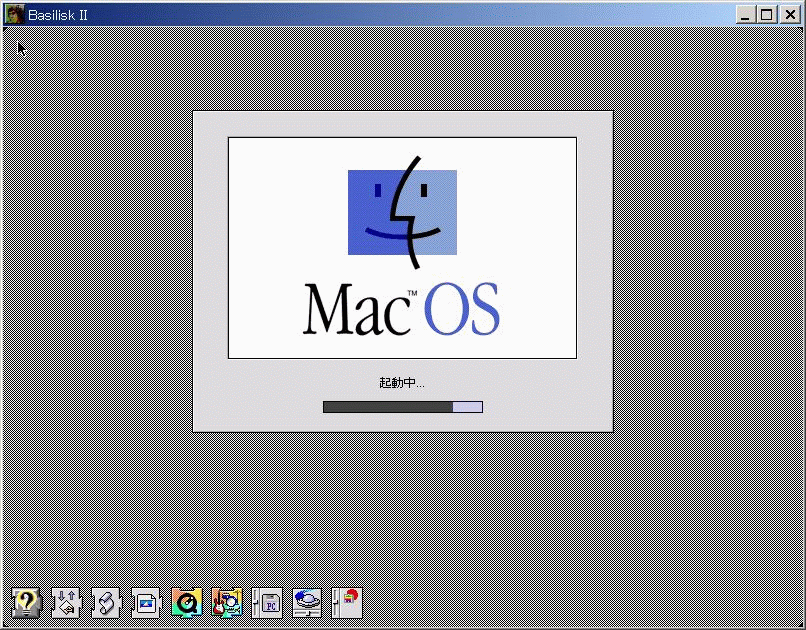Click the QuickTime extension icon
Image resolution: width=806 pixels, height=630 pixels.
point(187,603)
